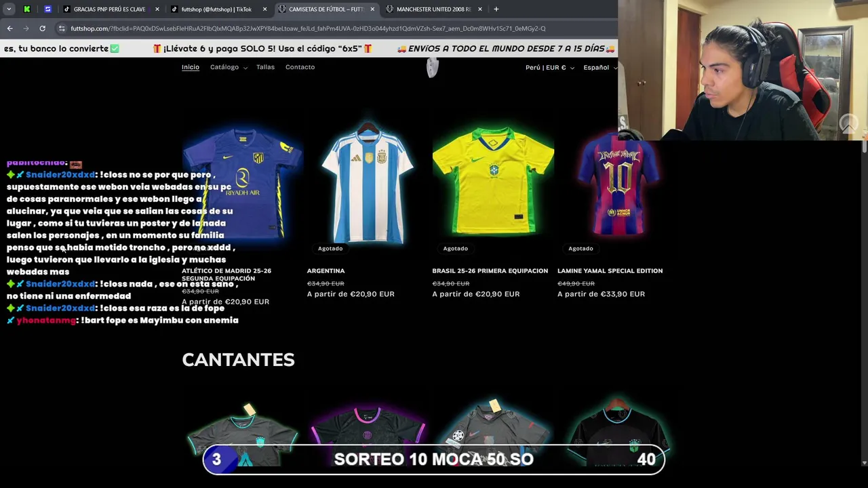Click the streamer webcam overlay
Image resolution: width=868 pixels, height=488 pixels.
(x=743, y=70)
